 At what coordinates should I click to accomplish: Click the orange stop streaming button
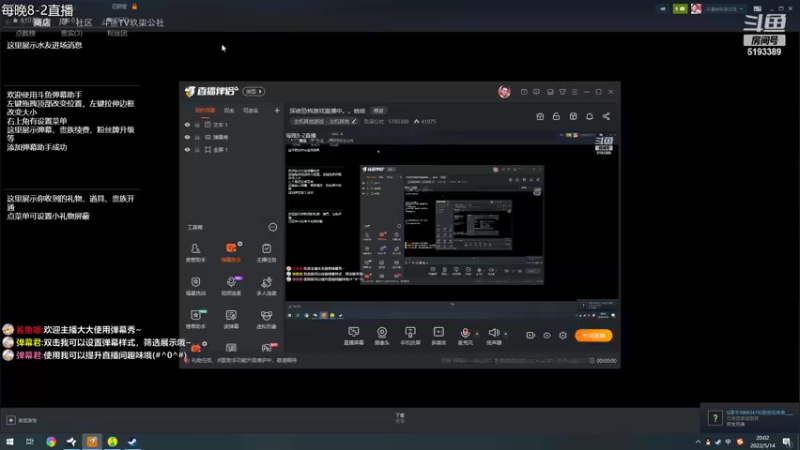point(593,335)
